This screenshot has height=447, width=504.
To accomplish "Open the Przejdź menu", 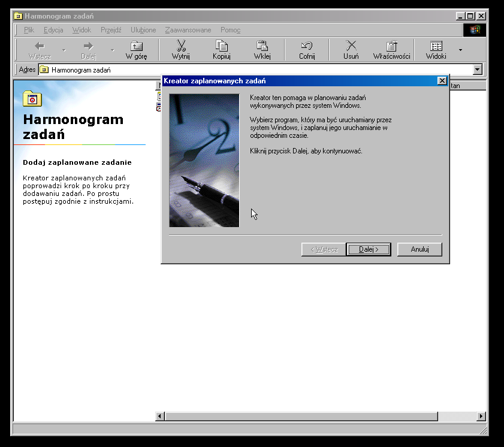I will (x=111, y=30).
